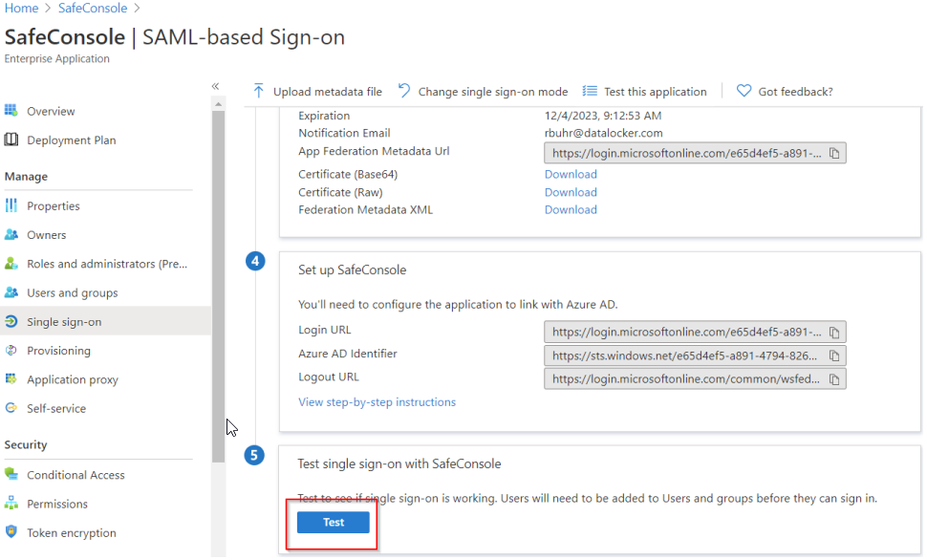This screenshot has height=560, width=927.
Task: Click the Permissions hierarchy icon
Action: 11,504
